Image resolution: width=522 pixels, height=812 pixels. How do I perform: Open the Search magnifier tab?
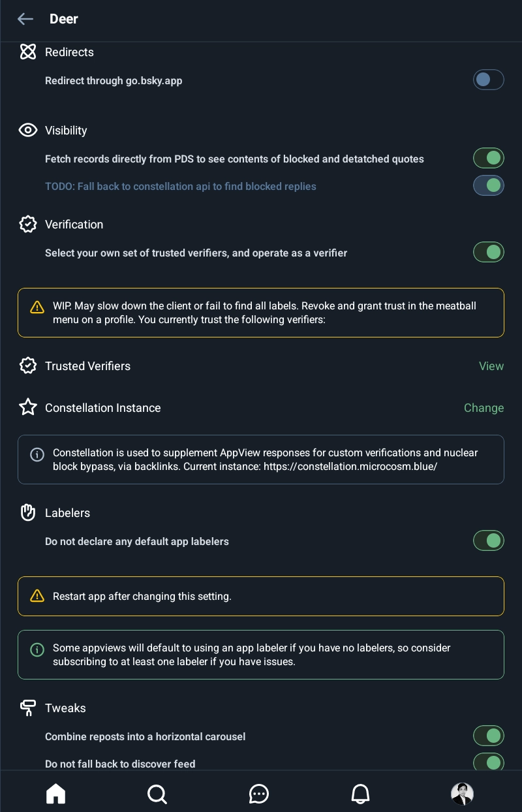click(x=157, y=794)
